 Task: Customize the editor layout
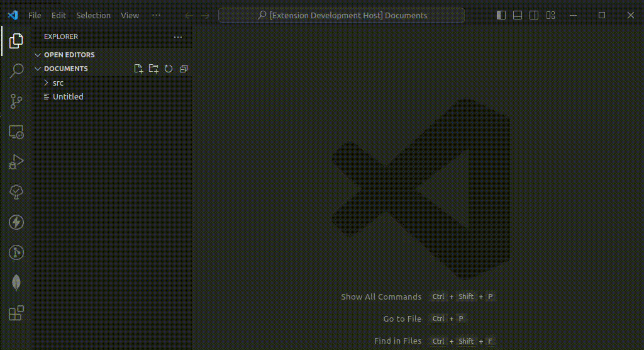[551, 15]
